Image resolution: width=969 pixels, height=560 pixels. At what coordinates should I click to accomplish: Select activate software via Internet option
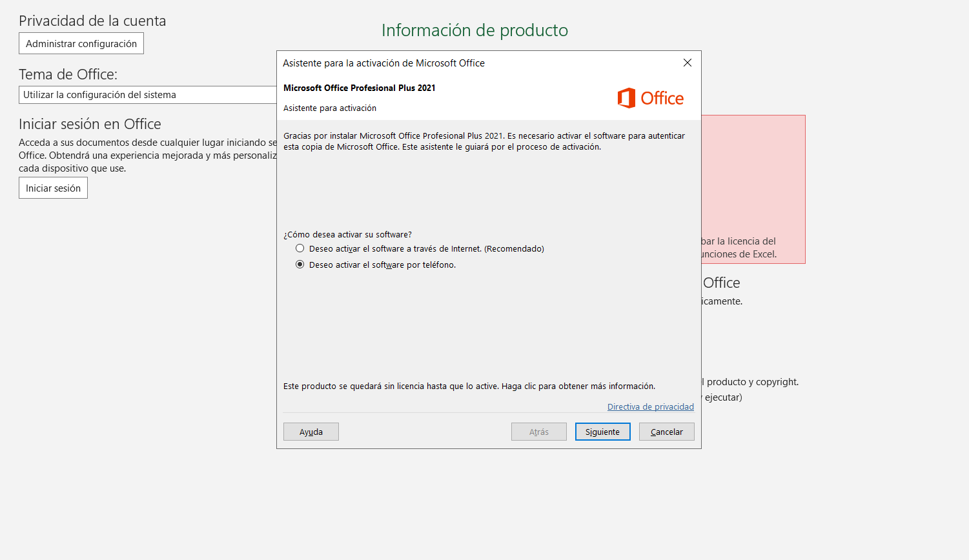300,248
